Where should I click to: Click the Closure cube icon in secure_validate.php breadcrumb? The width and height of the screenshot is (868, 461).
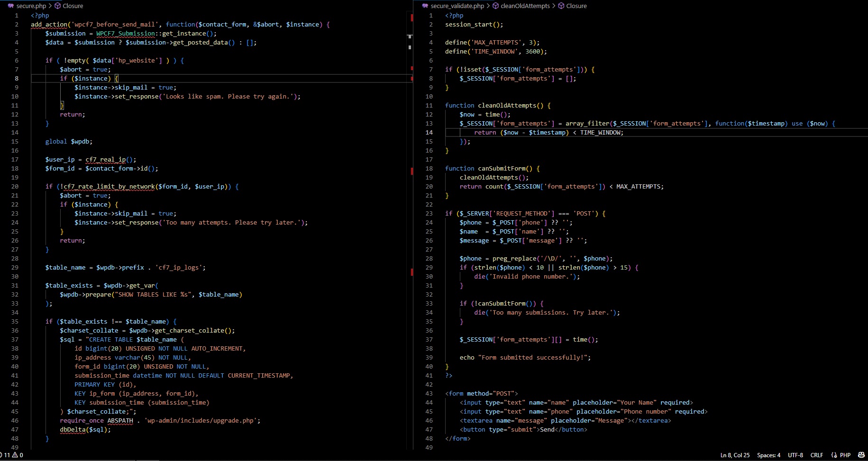pyautogui.click(x=561, y=6)
